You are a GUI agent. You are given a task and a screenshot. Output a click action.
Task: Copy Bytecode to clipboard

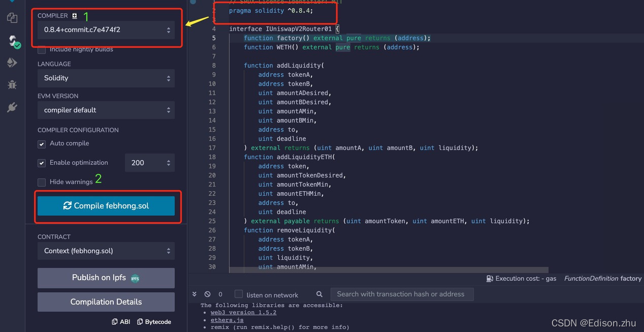154,322
